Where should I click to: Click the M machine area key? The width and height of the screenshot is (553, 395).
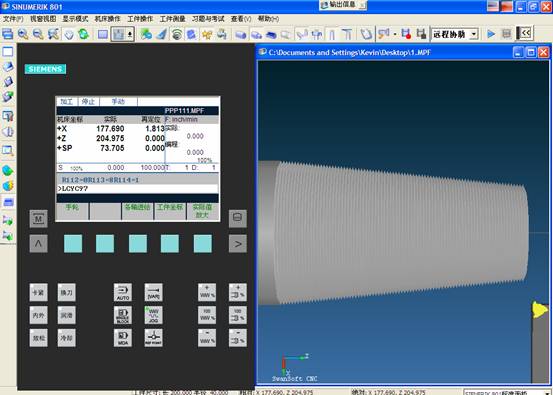(x=38, y=219)
